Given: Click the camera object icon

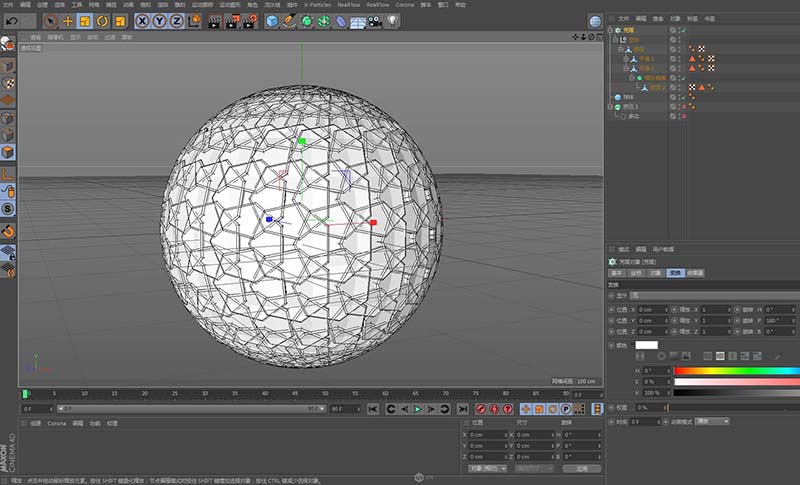Looking at the screenshot, I should click(374, 20).
